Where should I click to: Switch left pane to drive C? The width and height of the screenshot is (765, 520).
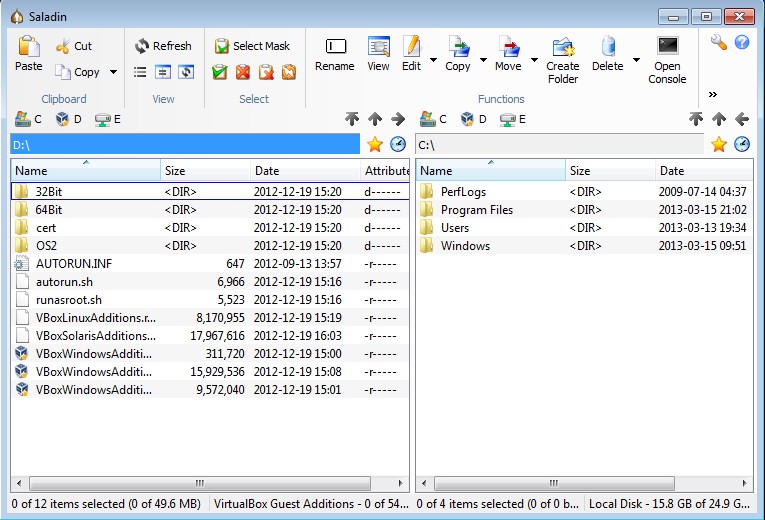pos(28,119)
